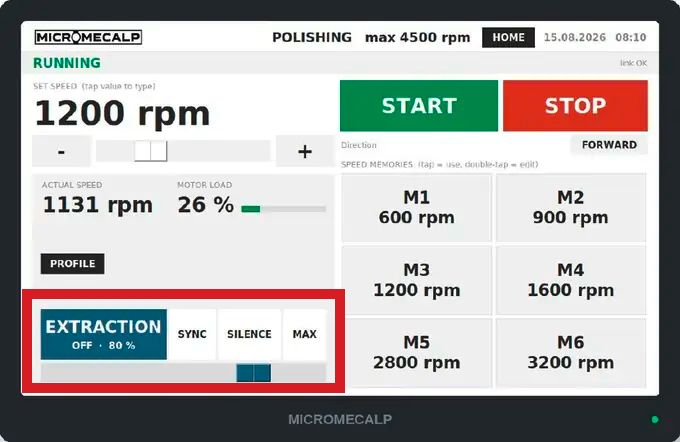
Task: Click the motor load progress bar
Action: point(284,209)
